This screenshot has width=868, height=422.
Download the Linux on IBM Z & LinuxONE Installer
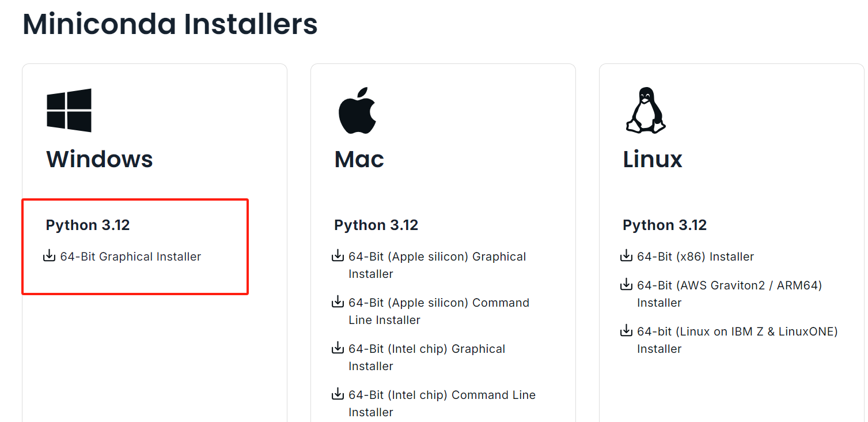coord(737,331)
